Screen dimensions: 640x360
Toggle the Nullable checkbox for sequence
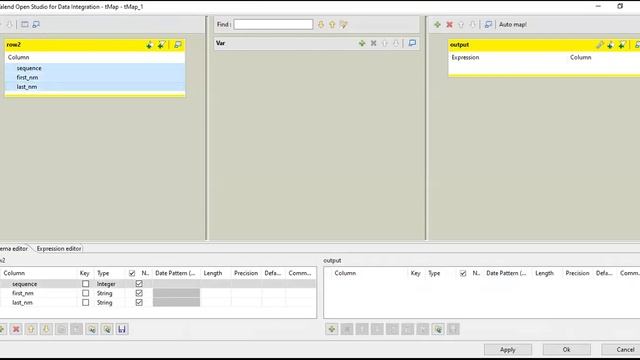tap(139, 284)
